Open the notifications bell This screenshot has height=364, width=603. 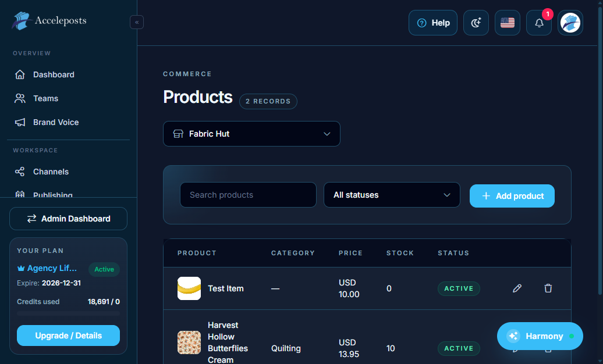click(539, 23)
